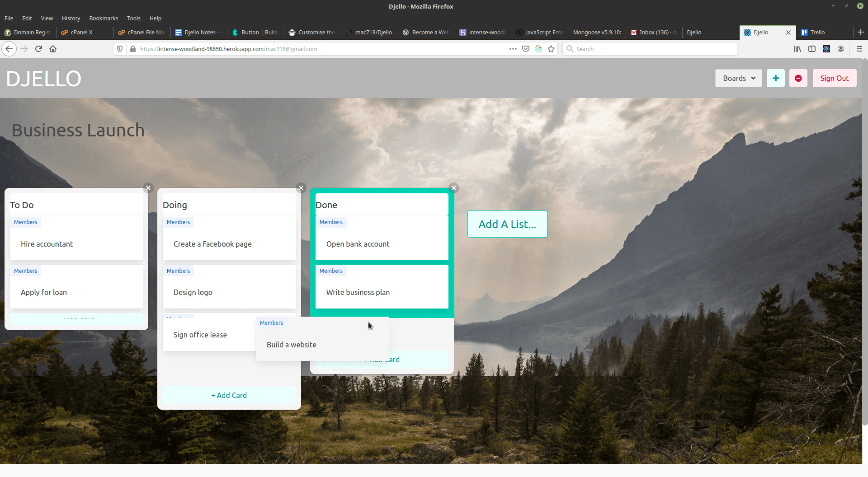
Task: Open the Firefox hamburger menu
Action: click(859, 49)
